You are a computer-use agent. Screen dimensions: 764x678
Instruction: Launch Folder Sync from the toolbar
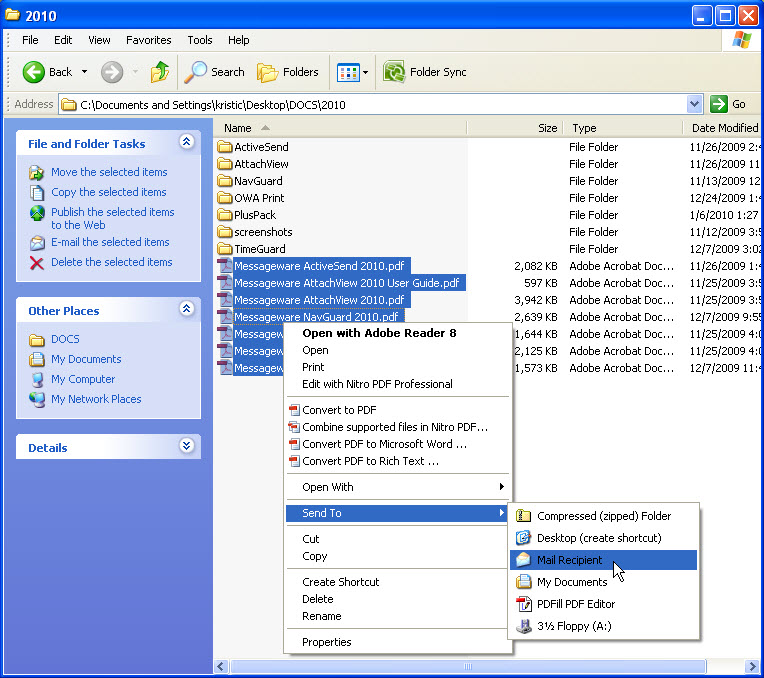tap(424, 72)
